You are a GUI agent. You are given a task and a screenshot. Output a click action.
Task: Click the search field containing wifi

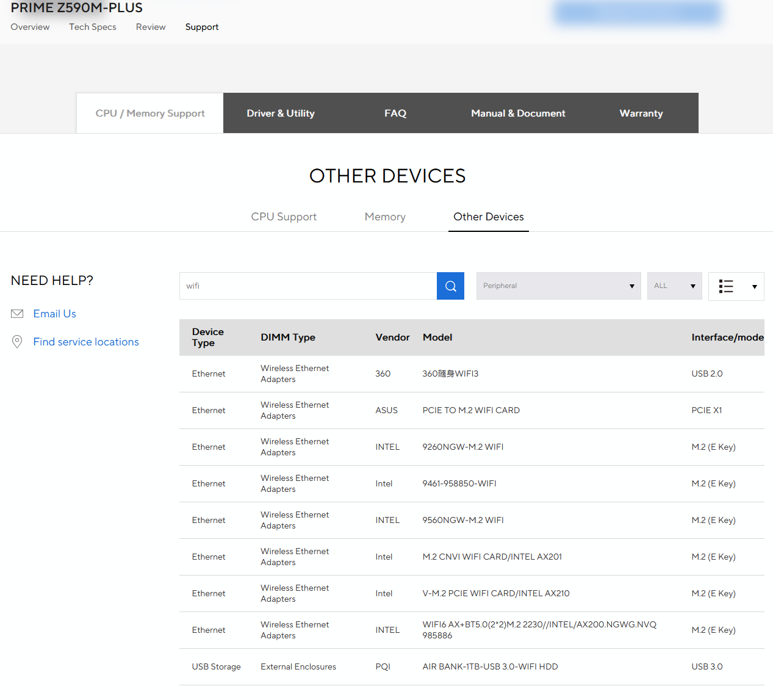click(x=308, y=286)
